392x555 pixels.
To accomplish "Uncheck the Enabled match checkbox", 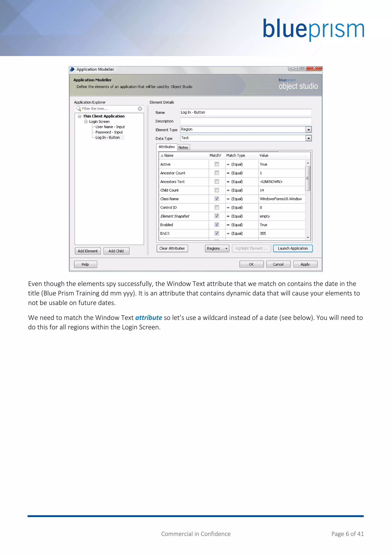I will tap(217, 225).
